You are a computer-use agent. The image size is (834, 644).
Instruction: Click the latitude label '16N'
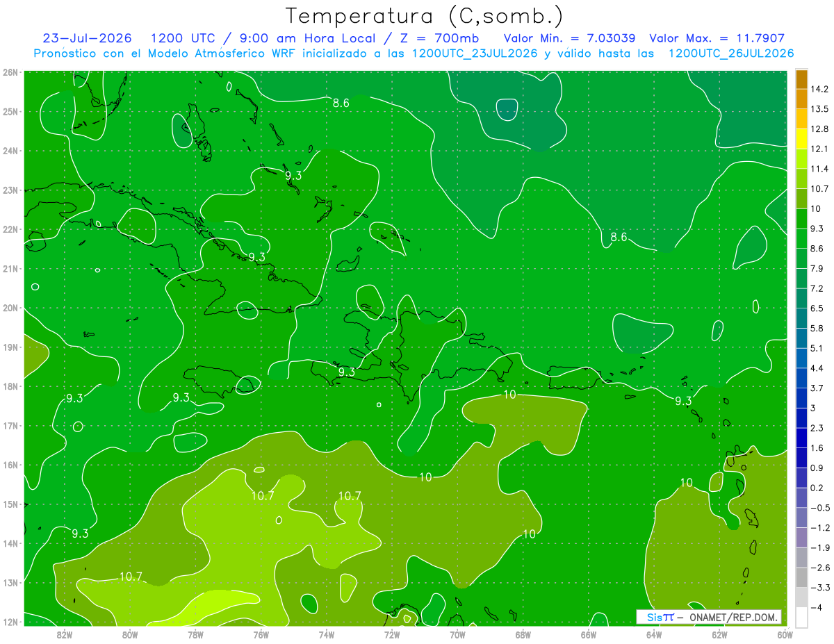tap(10, 465)
